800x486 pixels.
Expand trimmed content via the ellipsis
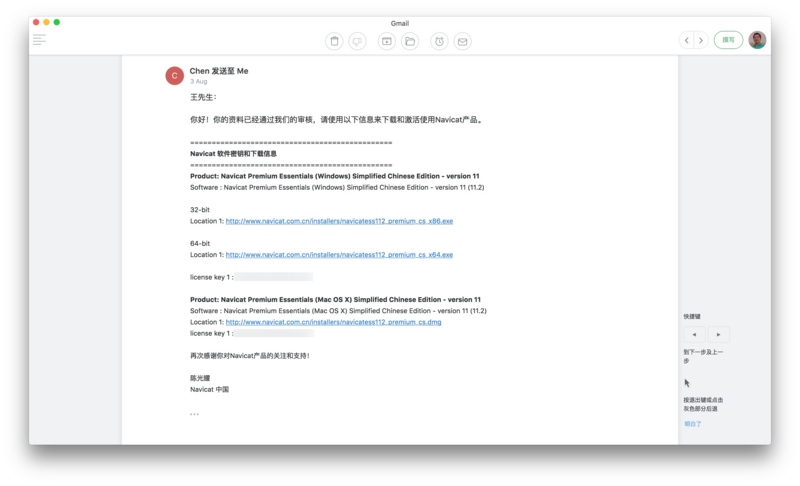pyautogui.click(x=194, y=414)
